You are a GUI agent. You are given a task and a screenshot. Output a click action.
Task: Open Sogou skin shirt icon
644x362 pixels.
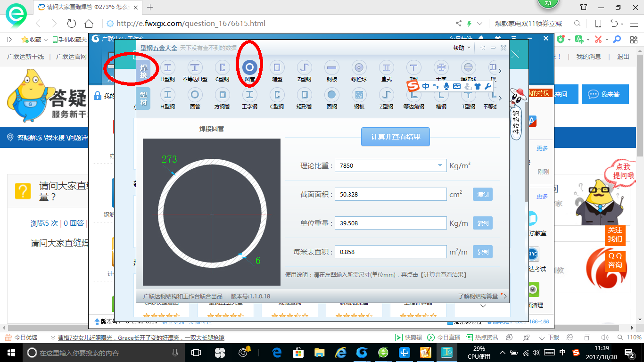(x=477, y=86)
